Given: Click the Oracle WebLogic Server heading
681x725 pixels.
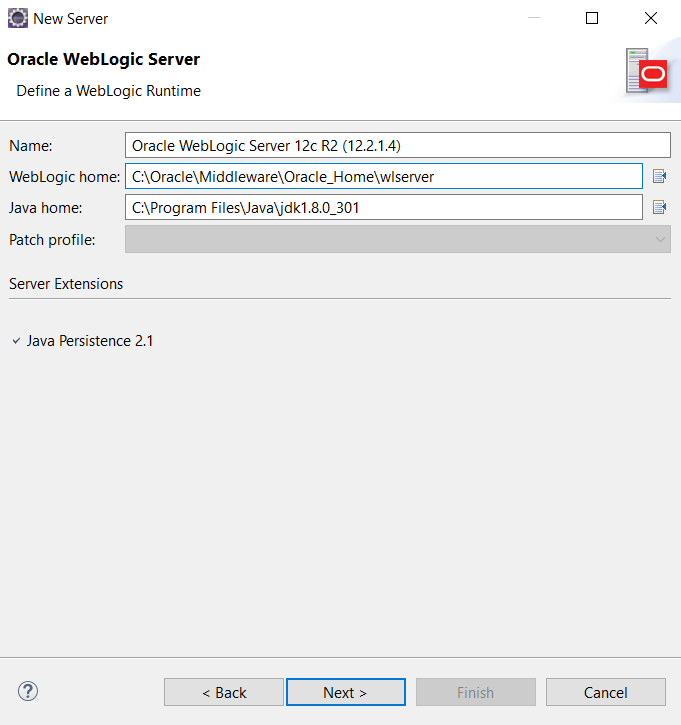Looking at the screenshot, I should click(x=104, y=59).
